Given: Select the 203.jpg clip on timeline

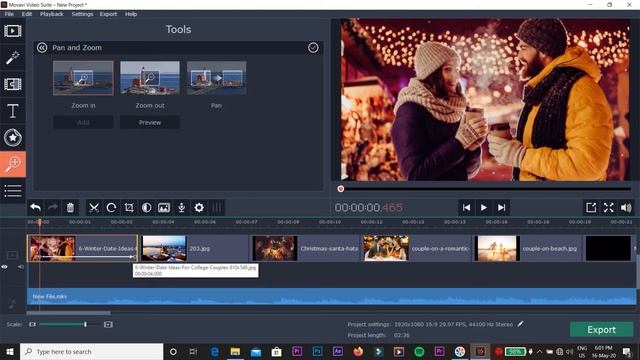Looking at the screenshot, I should (x=194, y=248).
